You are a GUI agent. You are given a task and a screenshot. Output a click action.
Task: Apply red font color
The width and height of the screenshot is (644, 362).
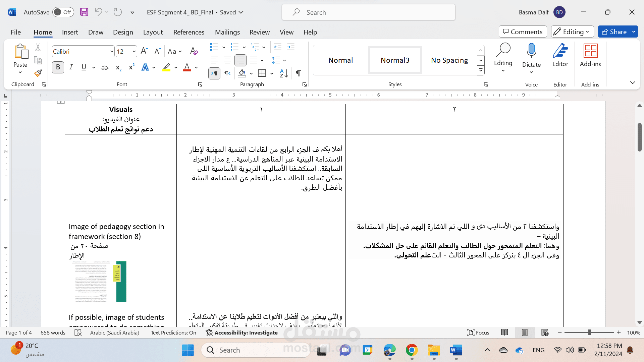pyautogui.click(x=187, y=67)
